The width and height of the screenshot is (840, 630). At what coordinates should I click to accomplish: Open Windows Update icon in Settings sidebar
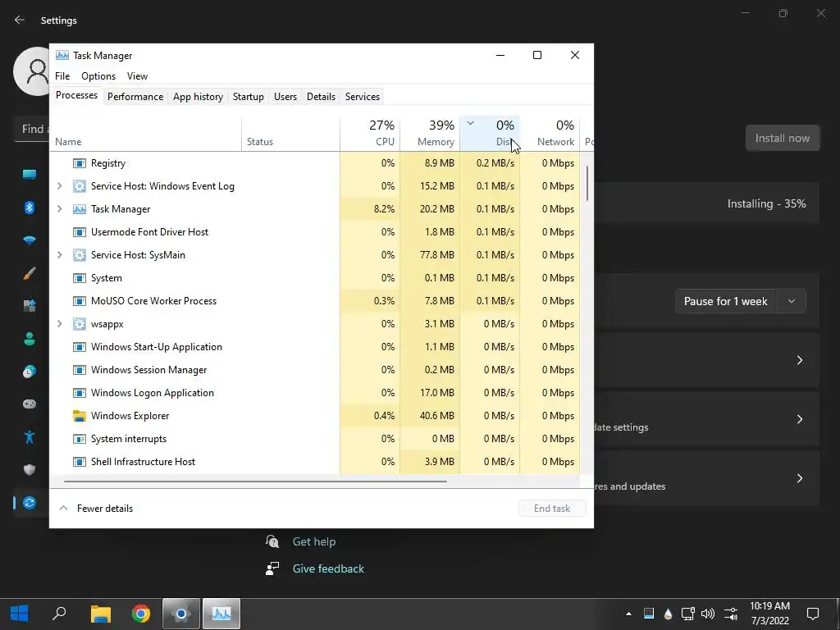click(x=30, y=503)
